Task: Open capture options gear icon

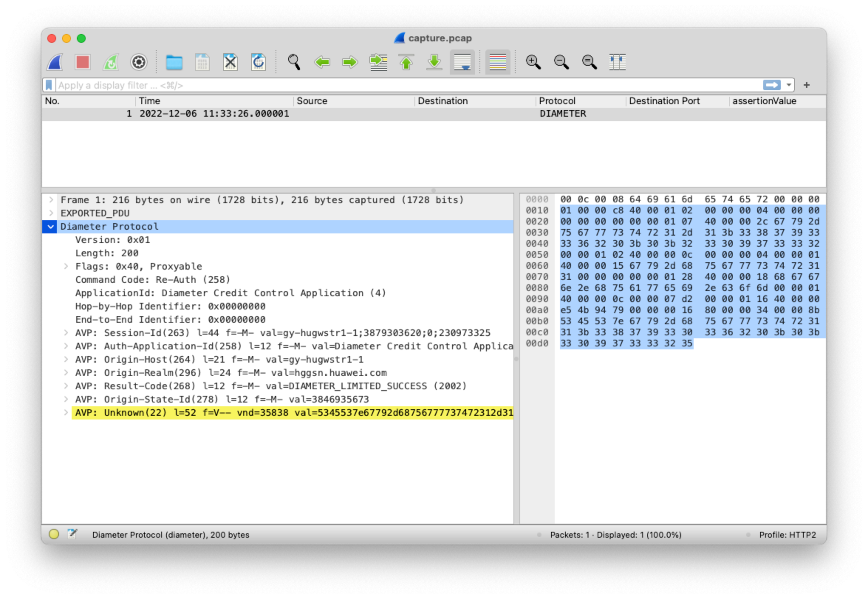Action: [x=139, y=62]
